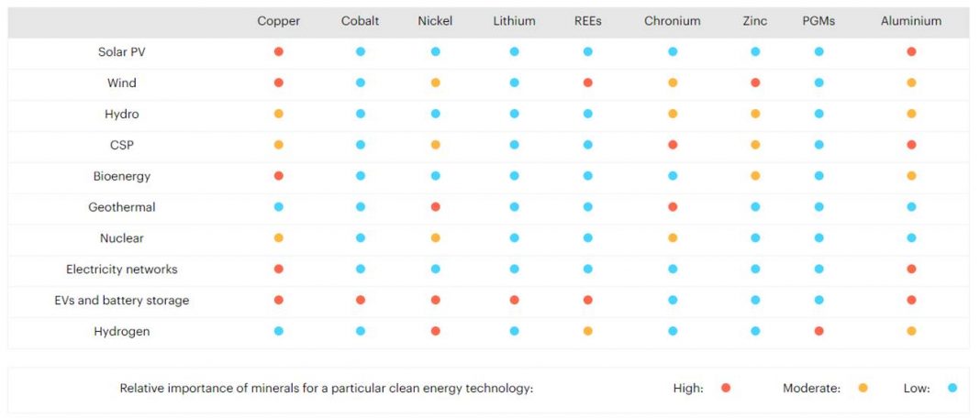Click the red dot for Solar PV Copper
The image size is (980, 418).
tap(279, 52)
